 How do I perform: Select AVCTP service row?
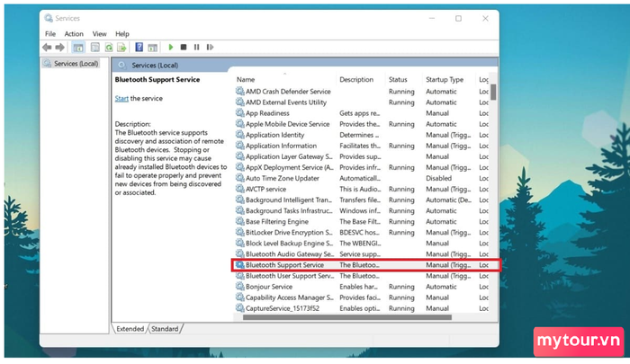tap(362, 189)
